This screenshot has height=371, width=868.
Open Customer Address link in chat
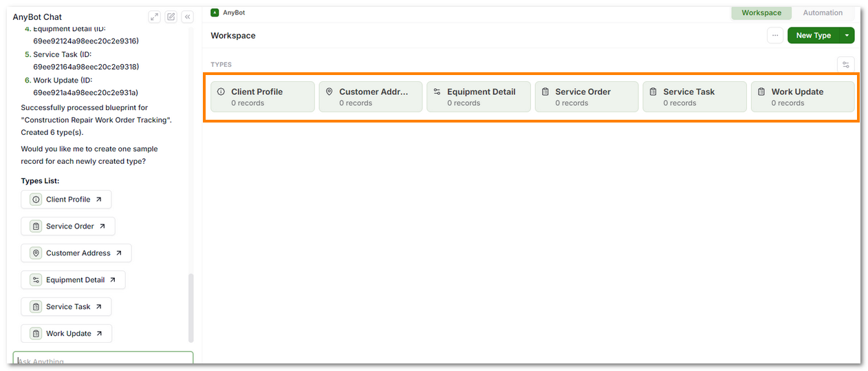[76, 253]
